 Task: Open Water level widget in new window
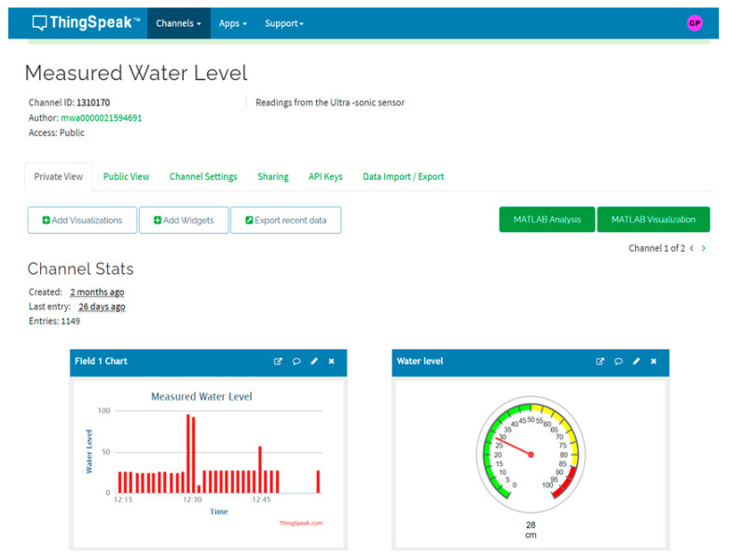pos(600,362)
